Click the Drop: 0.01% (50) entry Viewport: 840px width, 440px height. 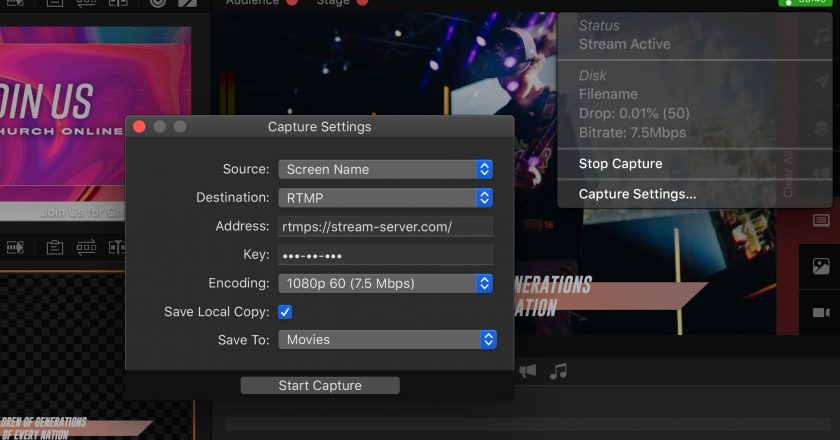(634, 113)
